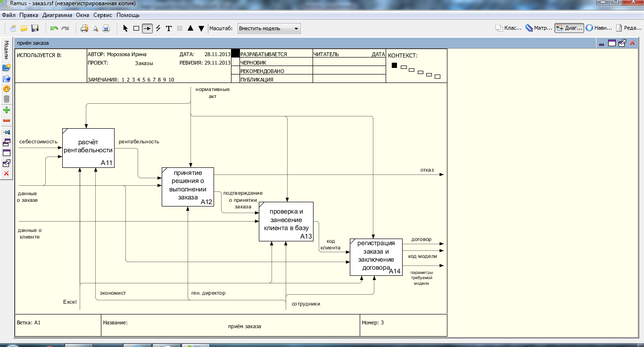Click the orange gear icon in sidebar

click(x=7, y=89)
